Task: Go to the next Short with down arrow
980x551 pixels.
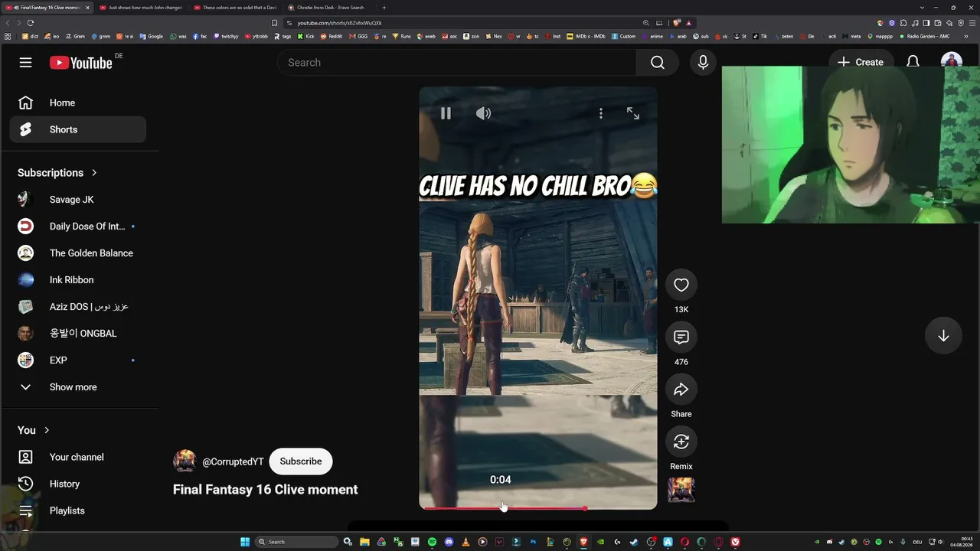Action: pyautogui.click(x=943, y=336)
